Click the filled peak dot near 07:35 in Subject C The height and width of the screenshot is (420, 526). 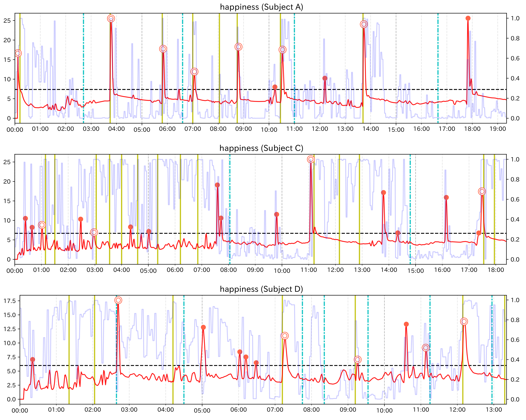pyautogui.click(x=217, y=185)
